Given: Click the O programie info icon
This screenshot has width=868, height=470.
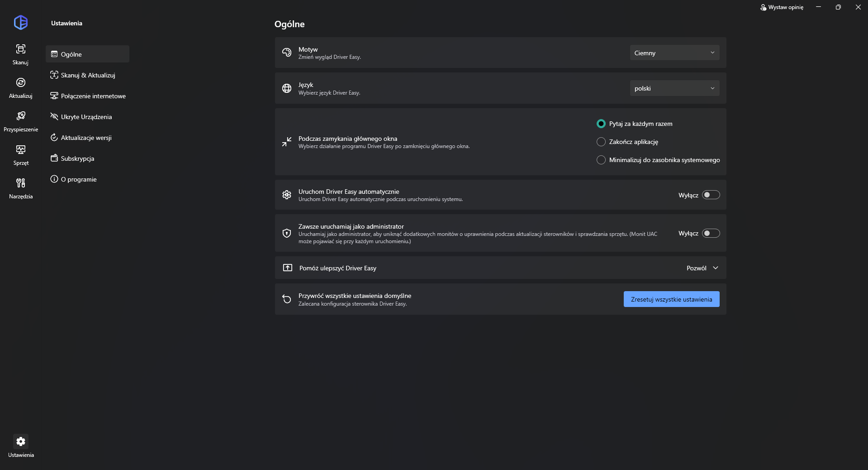Looking at the screenshot, I should pos(54,179).
